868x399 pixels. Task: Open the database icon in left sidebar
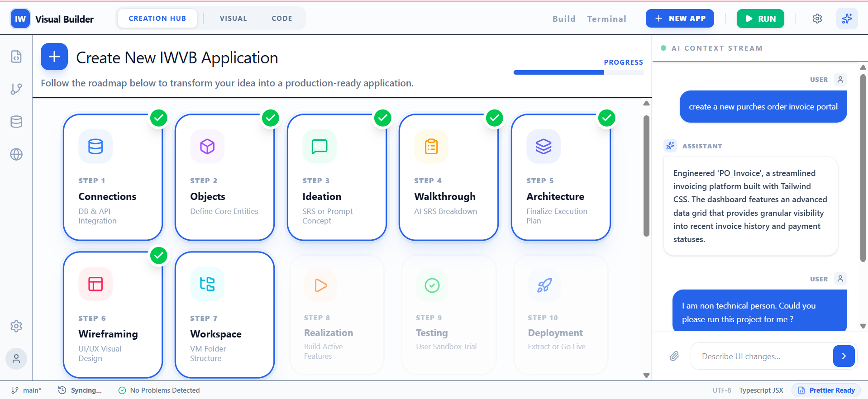pos(16,122)
